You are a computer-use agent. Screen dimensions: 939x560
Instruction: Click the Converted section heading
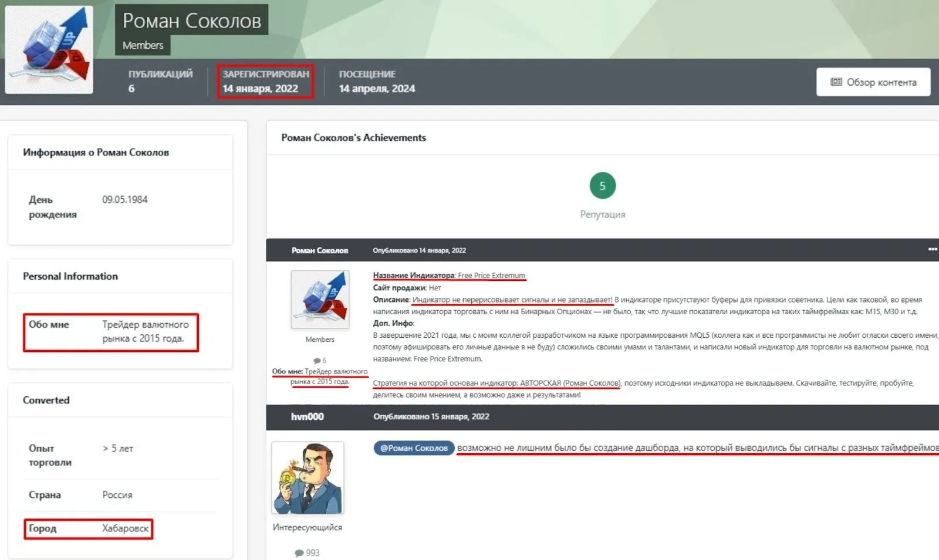(x=46, y=400)
